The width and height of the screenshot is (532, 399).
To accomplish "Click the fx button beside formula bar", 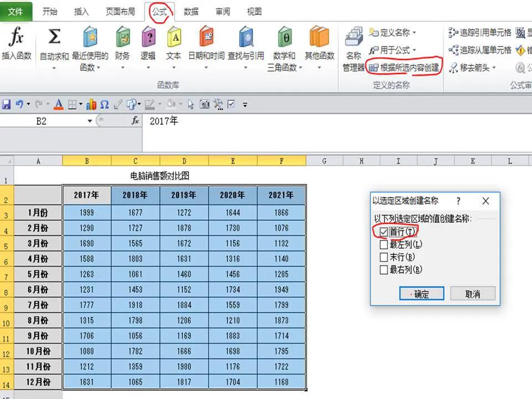I will pos(135,120).
